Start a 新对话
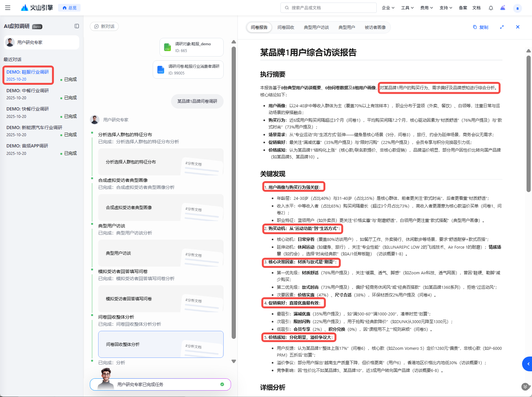The width and height of the screenshot is (532, 397). pyautogui.click(x=104, y=26)
